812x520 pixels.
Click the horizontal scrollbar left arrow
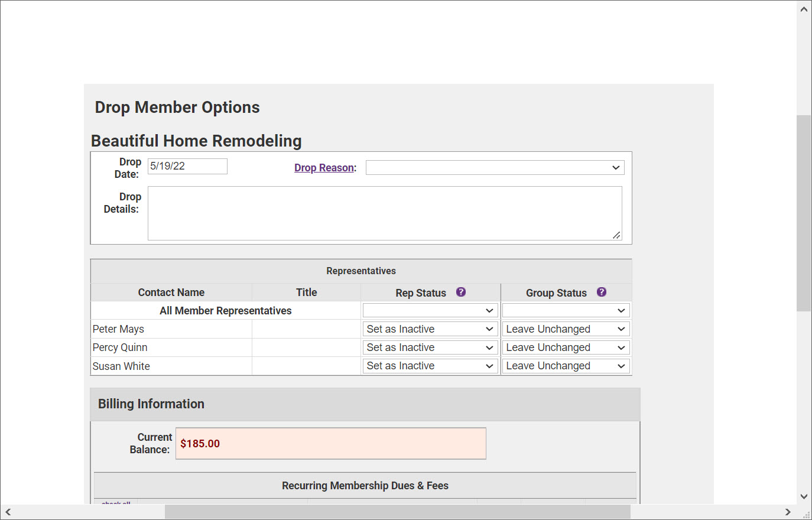pyautogui.click(x=8, y=512)
